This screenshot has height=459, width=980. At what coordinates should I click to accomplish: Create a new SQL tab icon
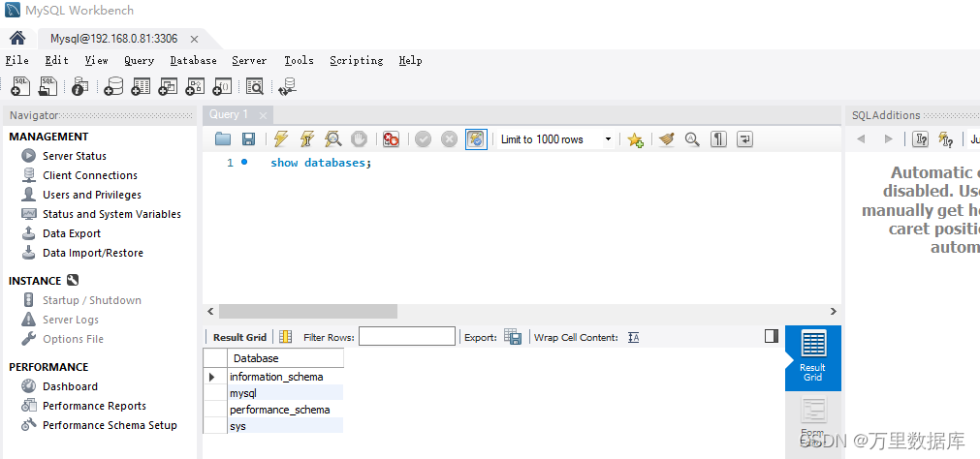(20, 86)
